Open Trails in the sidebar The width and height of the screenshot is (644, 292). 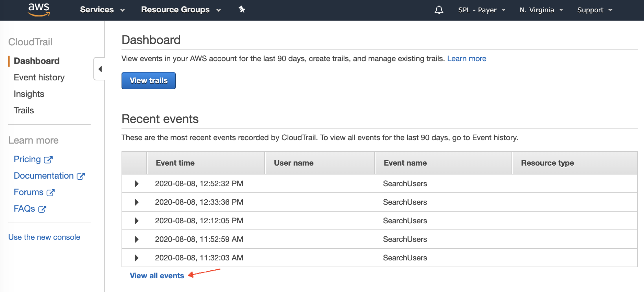coord(24,110)
